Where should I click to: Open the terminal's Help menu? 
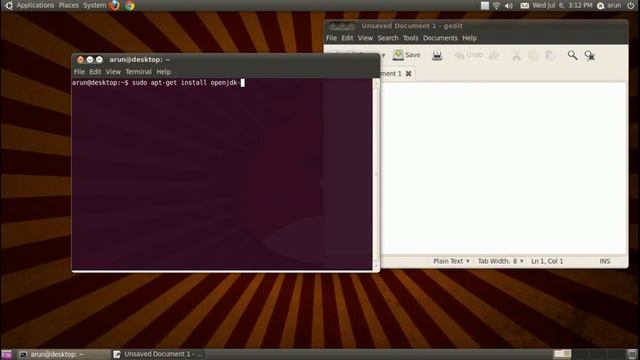pyautogui.click(x=164, y=71)
